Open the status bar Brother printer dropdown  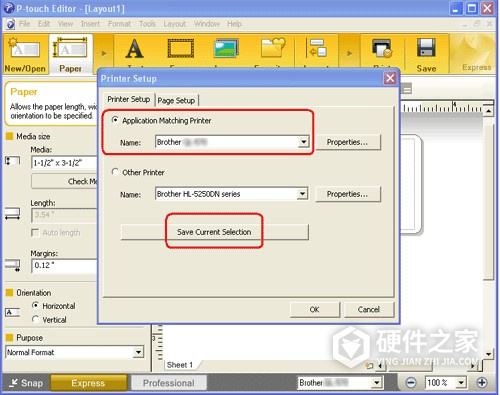click(377, 383)
